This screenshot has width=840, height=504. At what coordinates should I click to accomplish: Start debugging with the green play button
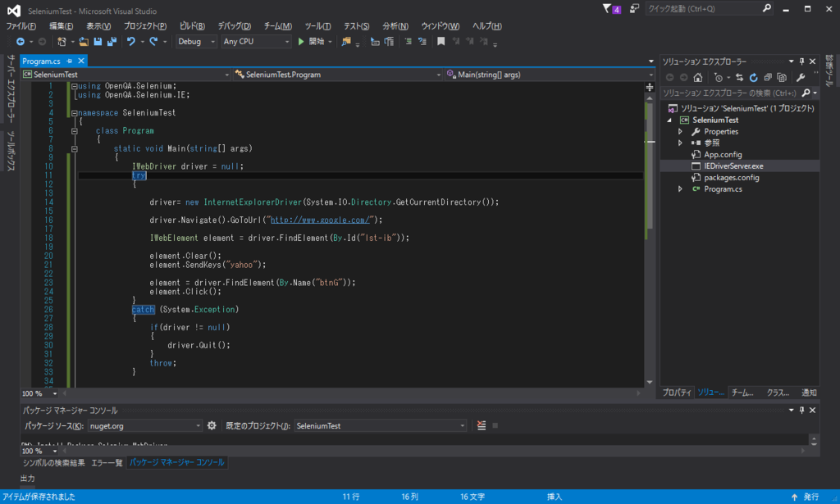[301, 41]
